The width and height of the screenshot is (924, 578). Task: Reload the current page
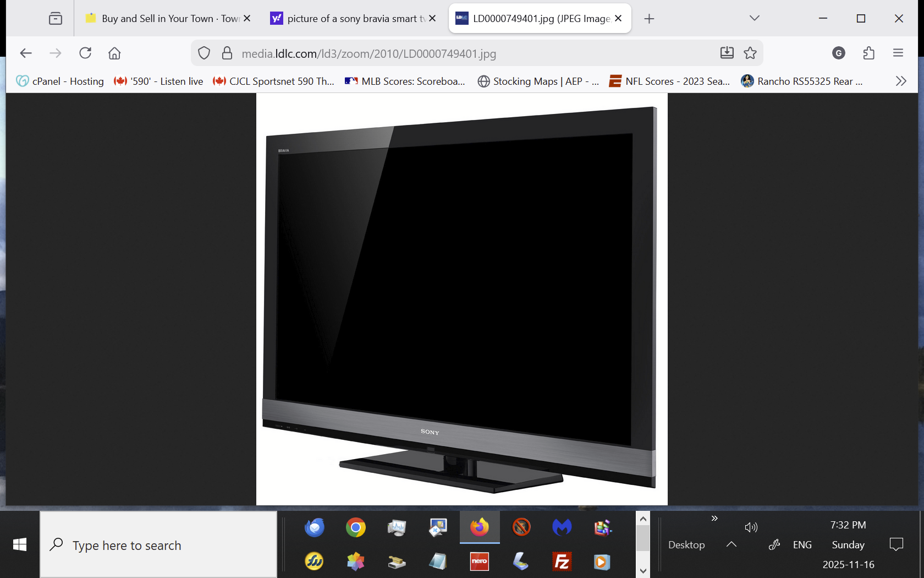85,53
